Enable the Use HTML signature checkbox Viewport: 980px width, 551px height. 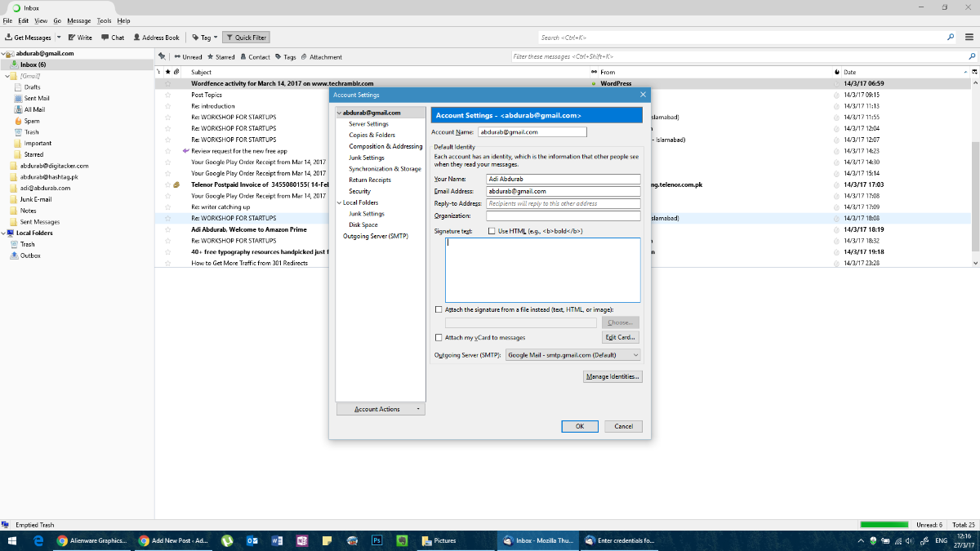coord(491,231)
